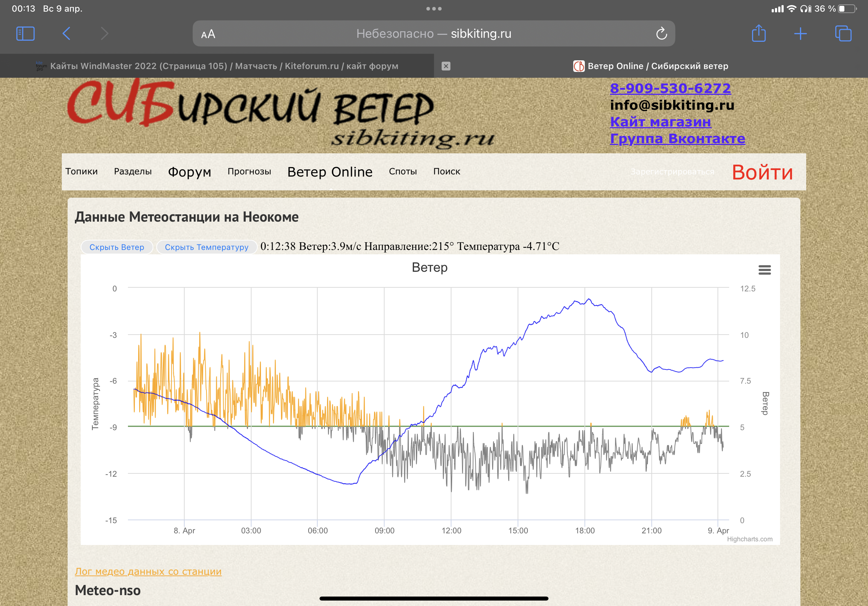The image size is (868, 606).
Task: Reload the page with the refresh icon
Action: click(x=661, y=34)
